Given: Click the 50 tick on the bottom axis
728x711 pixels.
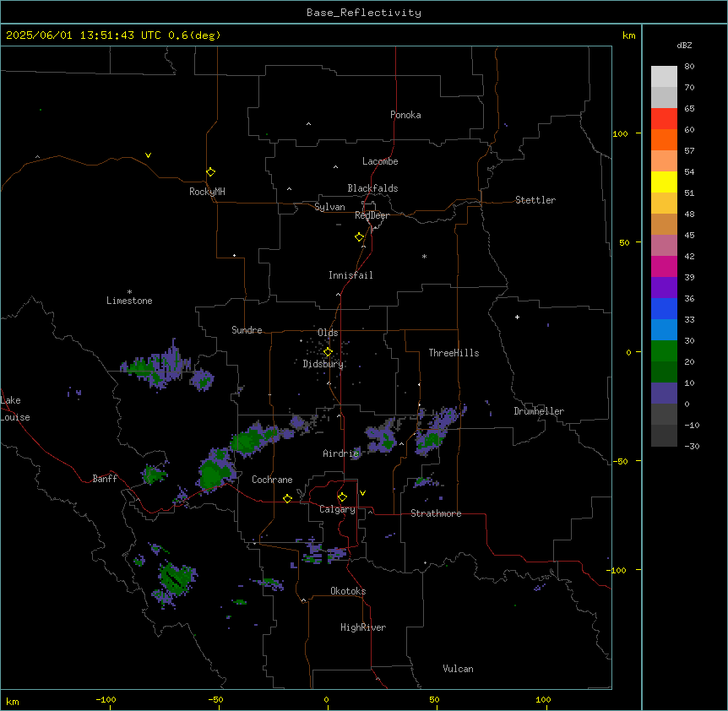Looking at the screenshot, I should tap(435, 699).
